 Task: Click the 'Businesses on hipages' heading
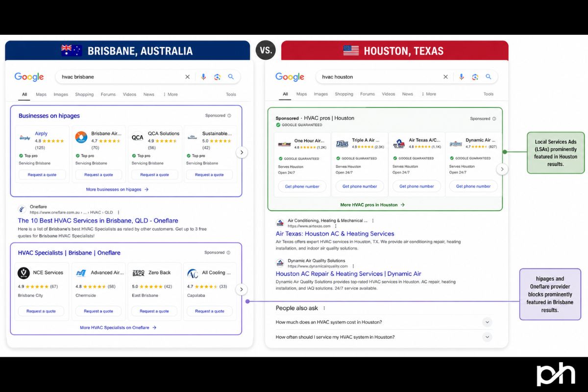click(49, 116)
